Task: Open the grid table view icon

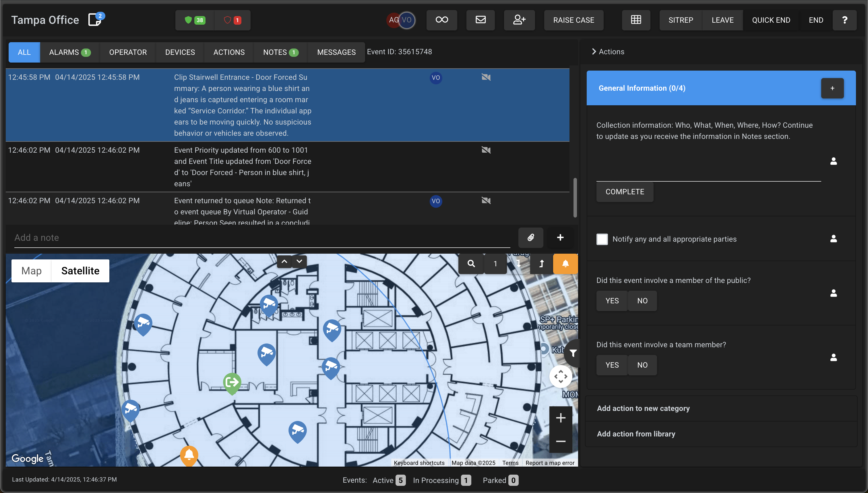Action: (x=636, y=20)
